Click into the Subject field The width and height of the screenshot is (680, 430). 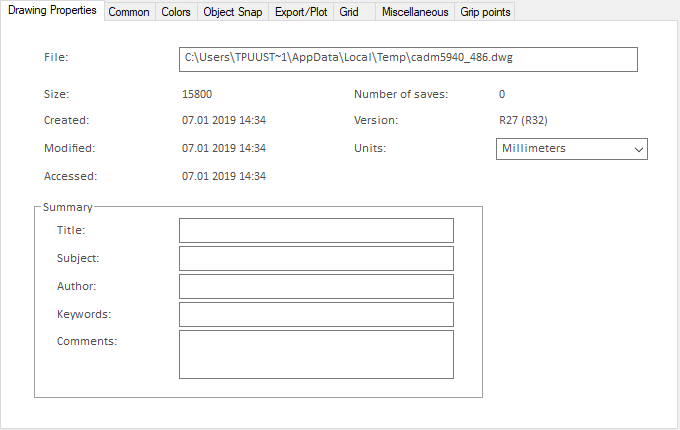[316, 259]
